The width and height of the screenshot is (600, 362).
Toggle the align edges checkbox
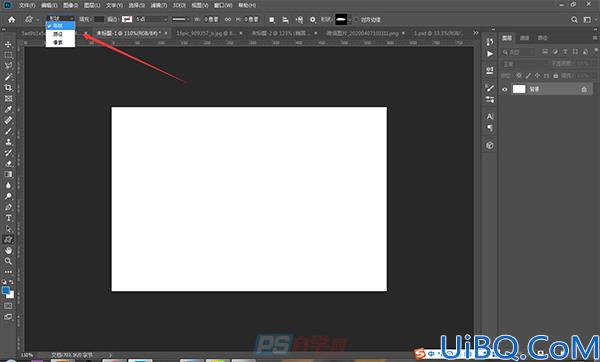[356, 19]
